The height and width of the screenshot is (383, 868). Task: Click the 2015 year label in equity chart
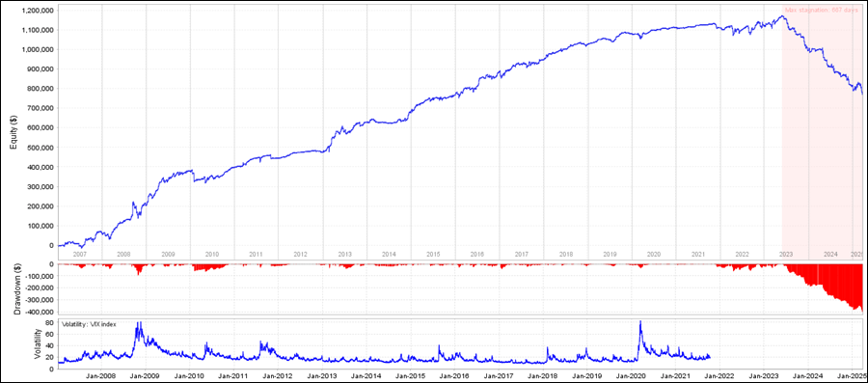point(433,254)
